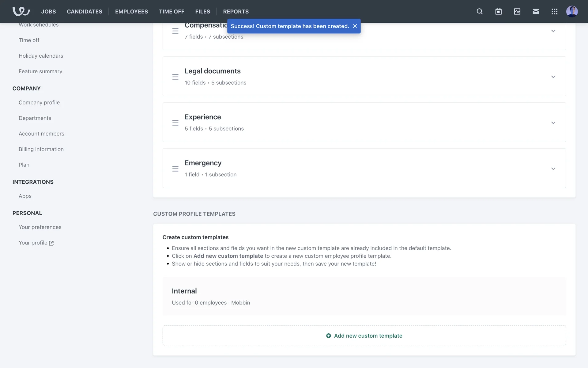Viewport: 588px width, 368px height.
Task: Click the drag handle beside Emergency section
Action: click(175, 169)
